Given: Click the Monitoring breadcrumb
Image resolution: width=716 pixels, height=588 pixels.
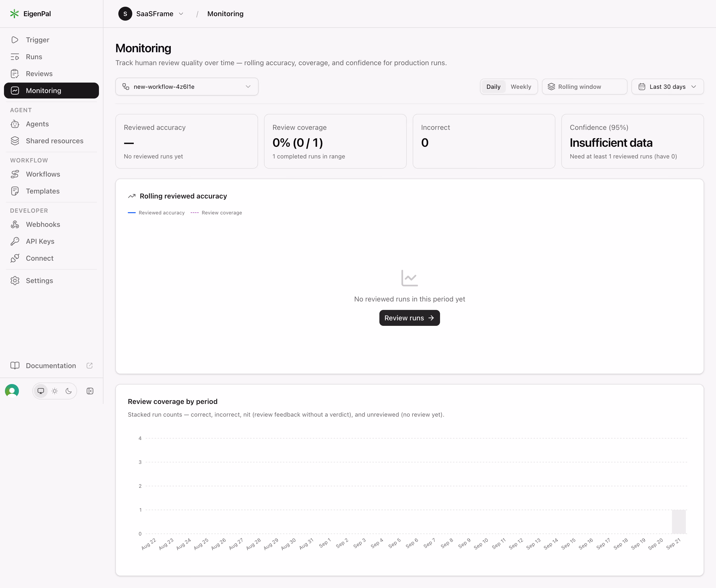Looking at the screenshot, I should coord(225,13).
